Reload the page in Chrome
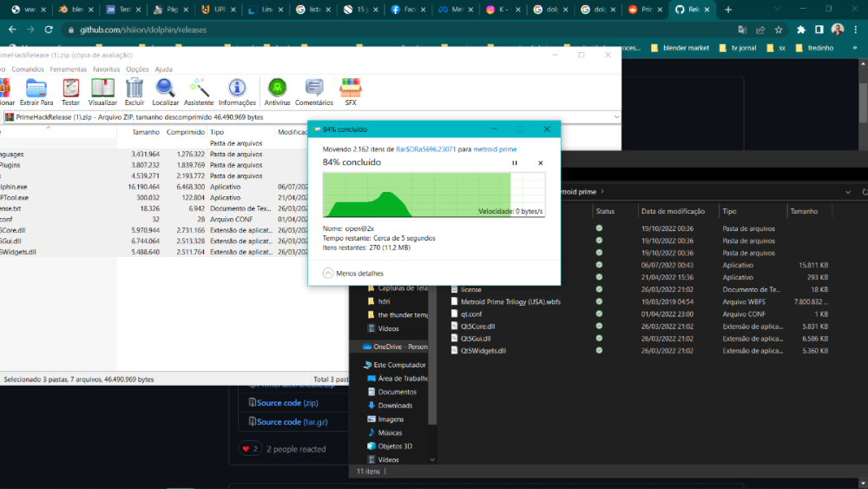 [49, 30]
